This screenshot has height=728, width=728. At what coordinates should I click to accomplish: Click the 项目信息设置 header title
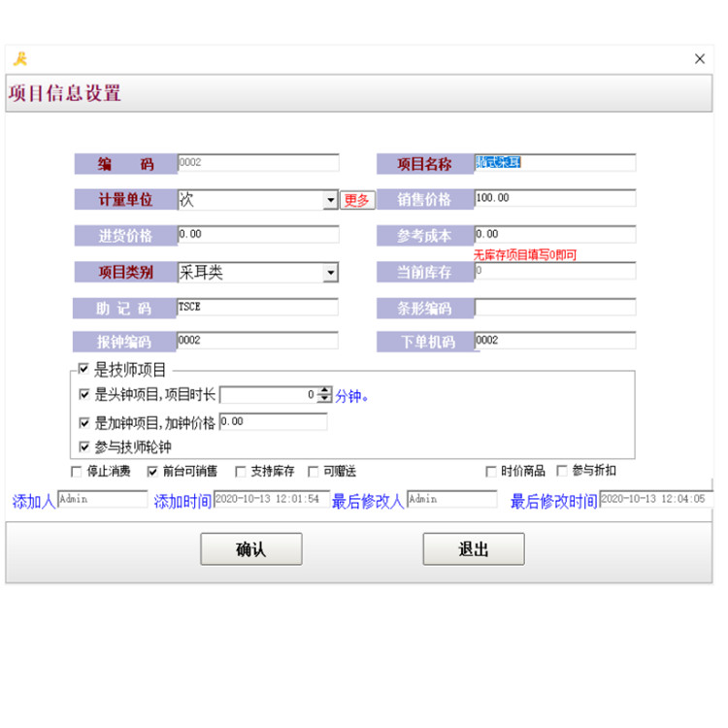pos(64,93)
